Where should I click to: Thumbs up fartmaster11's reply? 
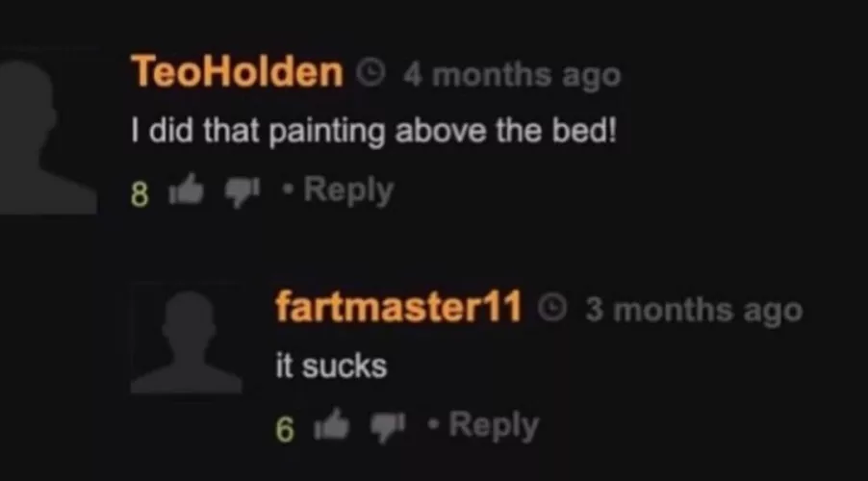pyautogui.click(x=332, y=425)
